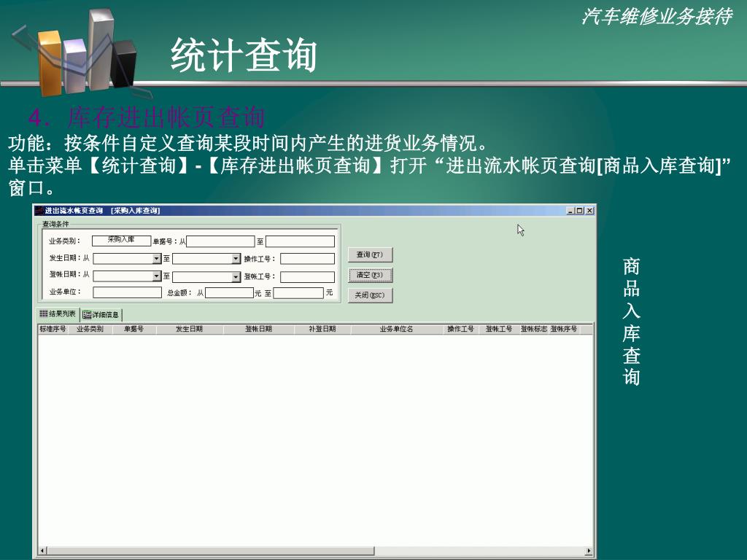
Task: Click the grid icon on 结果列表 tab
Action: pos(43,314)
